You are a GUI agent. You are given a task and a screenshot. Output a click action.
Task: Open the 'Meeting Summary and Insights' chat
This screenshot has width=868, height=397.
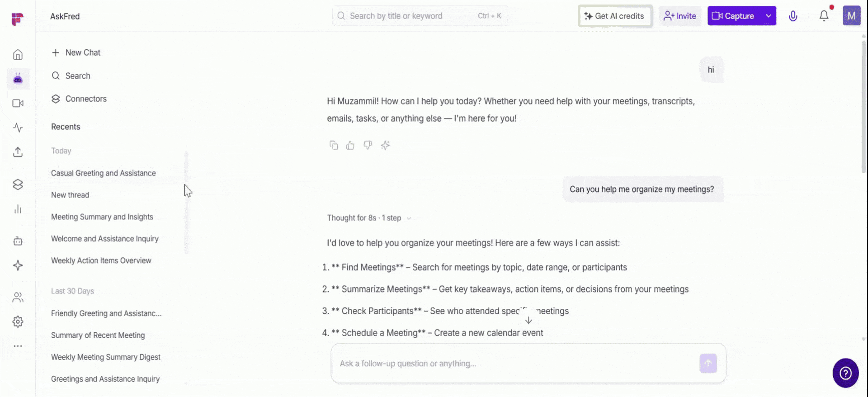coord(102,217)
